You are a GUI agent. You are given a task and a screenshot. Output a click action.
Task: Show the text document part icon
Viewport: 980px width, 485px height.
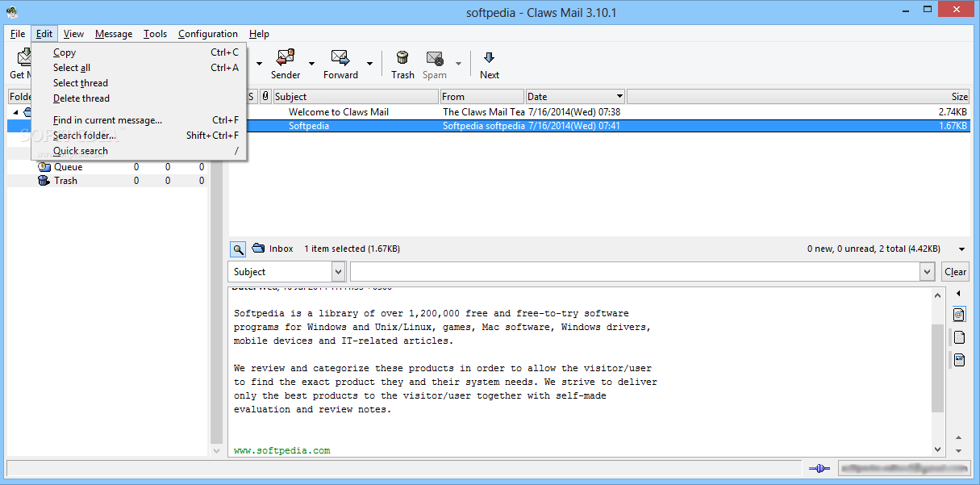pyautogui.click(x=959, y=337)
